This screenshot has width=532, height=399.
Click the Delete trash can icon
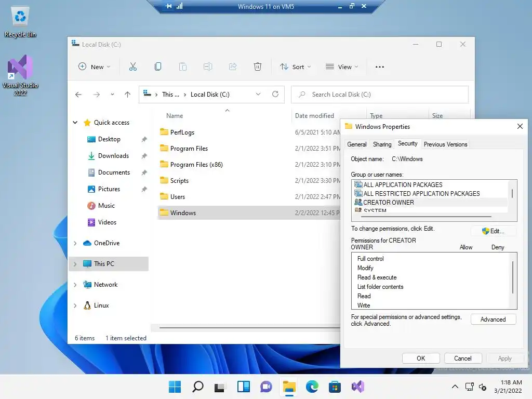pyautogui.click(x=258, y=67)
